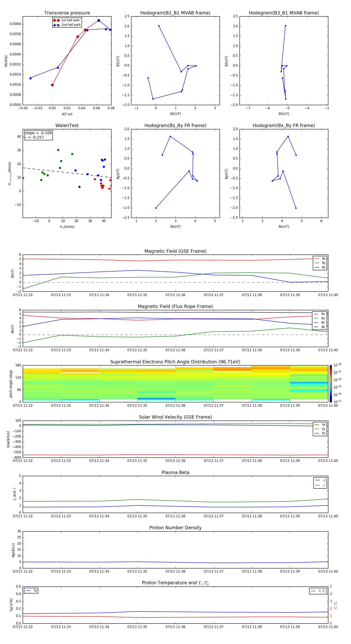Select the Bz' legend entry
This screenshot has height=644, width=351.
[x=320, y=323]
